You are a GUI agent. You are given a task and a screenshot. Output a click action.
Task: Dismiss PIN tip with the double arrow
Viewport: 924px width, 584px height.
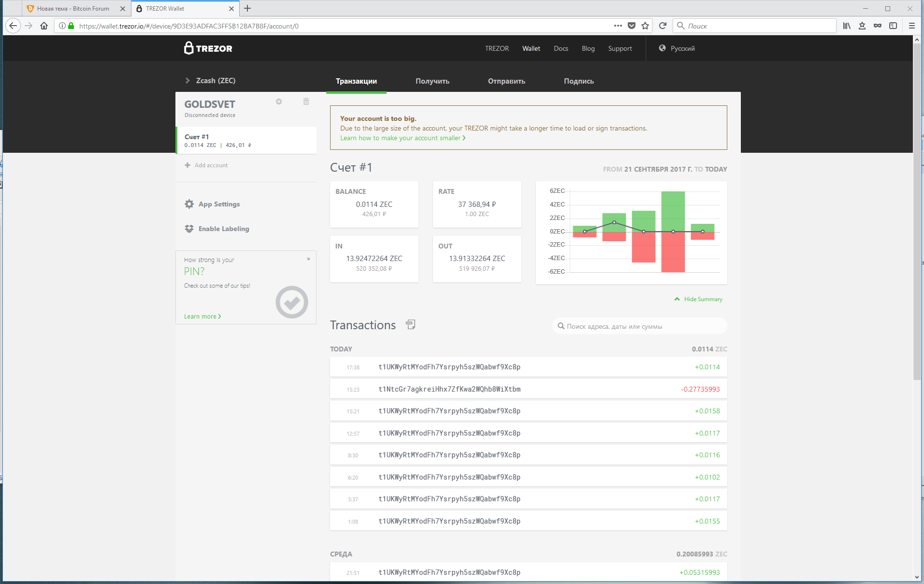(308, 259)
